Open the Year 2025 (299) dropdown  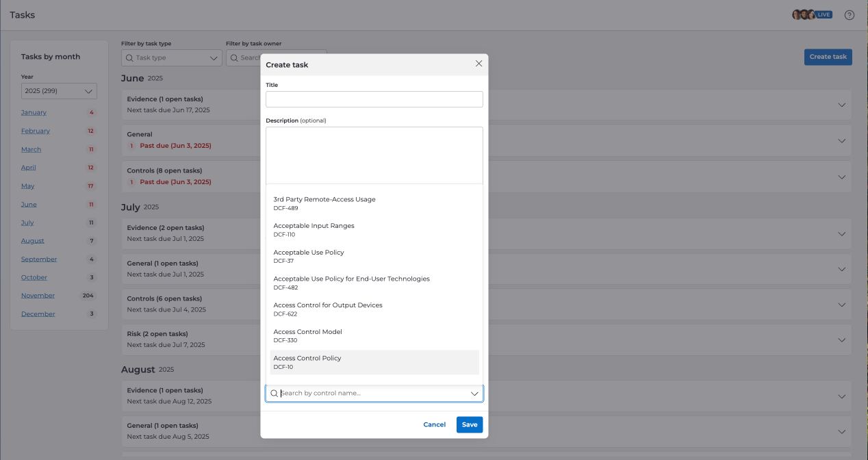[59, 91]
